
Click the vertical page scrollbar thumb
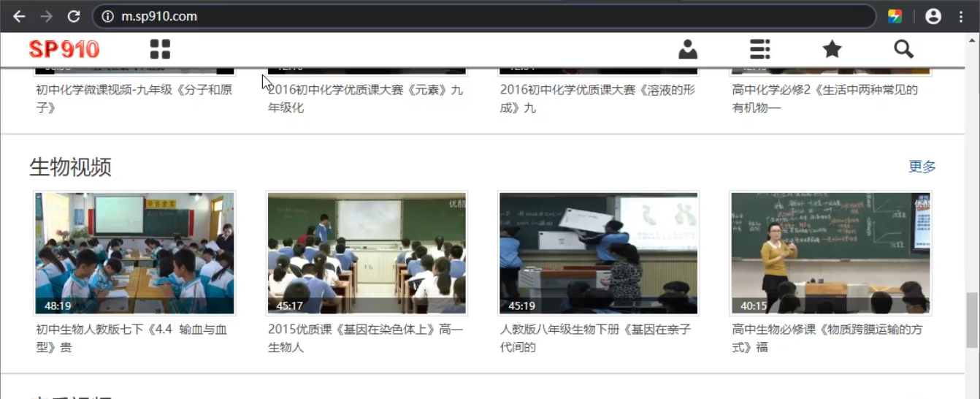point(972,320)
